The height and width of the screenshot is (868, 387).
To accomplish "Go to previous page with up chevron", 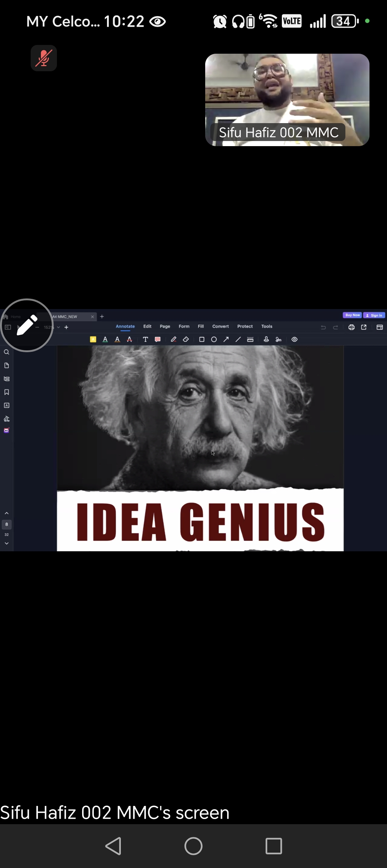I will click(x=7, y=513).
